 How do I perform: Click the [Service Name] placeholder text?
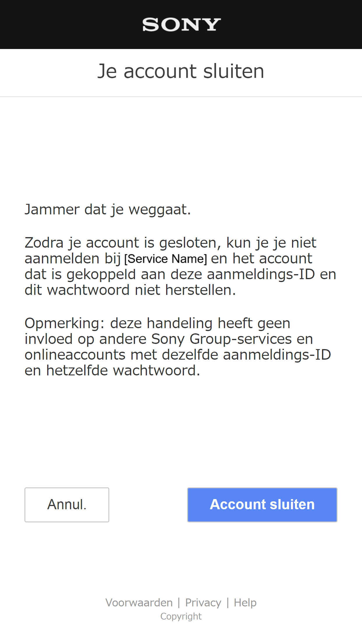click(165, 258)
